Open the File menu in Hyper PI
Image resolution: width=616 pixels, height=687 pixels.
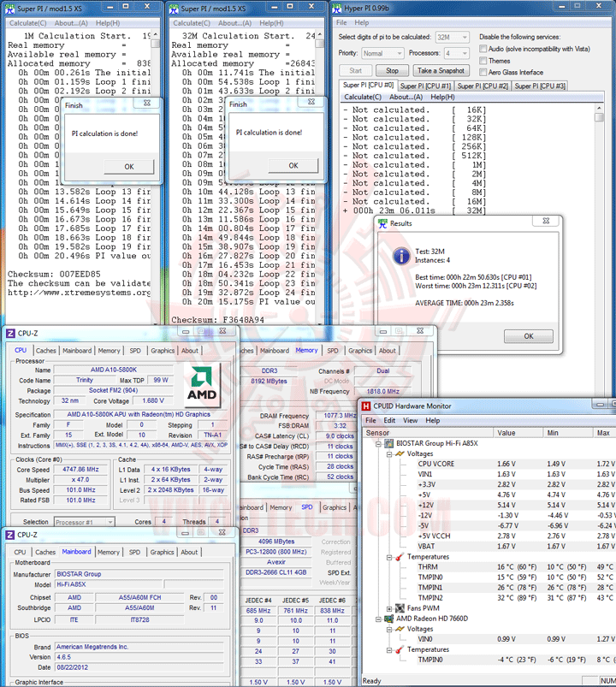pyautogui.click(x=341, y=23)
